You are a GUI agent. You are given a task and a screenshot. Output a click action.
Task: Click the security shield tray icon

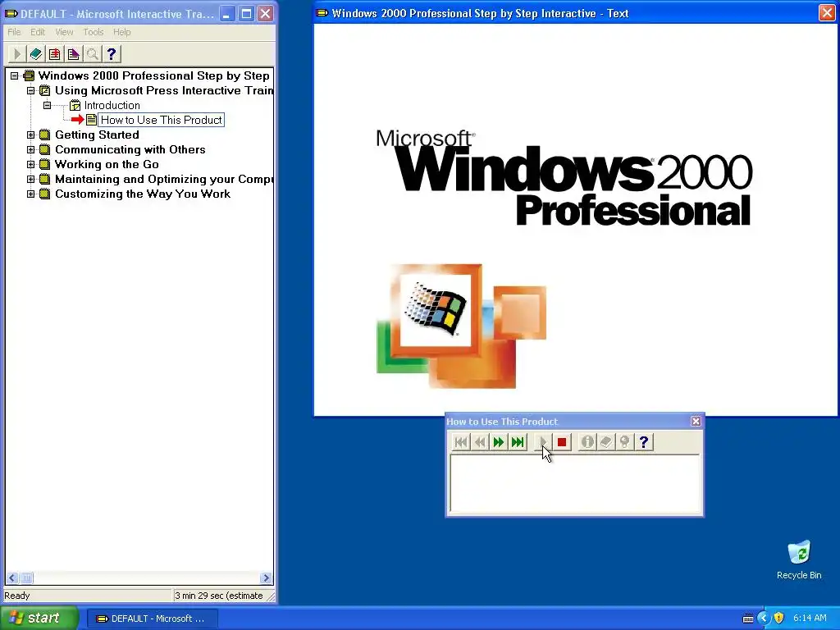[778, 619]
